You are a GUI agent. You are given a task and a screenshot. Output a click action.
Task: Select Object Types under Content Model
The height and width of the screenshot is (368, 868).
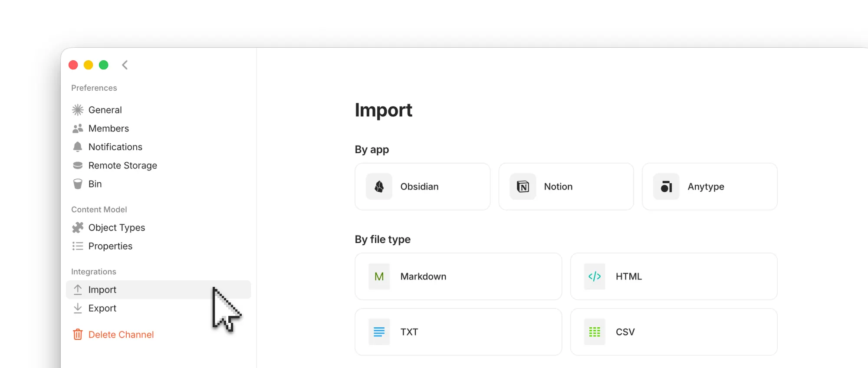(x=158, y=227)
